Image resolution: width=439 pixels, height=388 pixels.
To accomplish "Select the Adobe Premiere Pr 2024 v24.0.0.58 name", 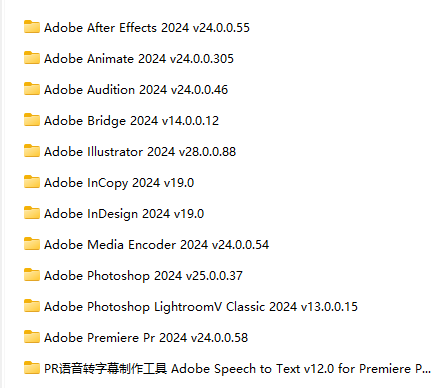I will 146,338.
